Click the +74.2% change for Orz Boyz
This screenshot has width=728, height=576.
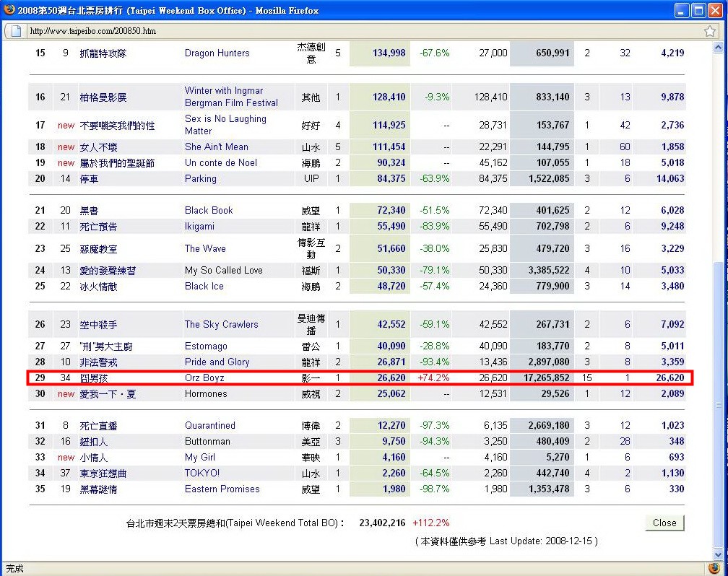[433, 378]
